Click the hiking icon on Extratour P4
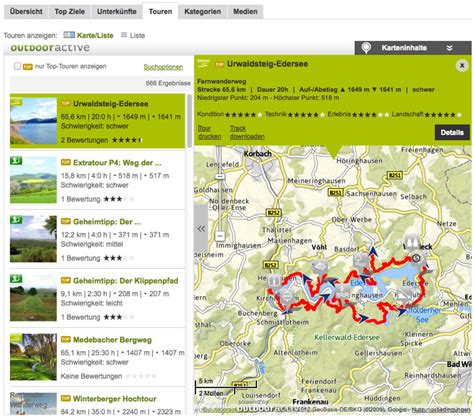 click(x=16, y=161)
